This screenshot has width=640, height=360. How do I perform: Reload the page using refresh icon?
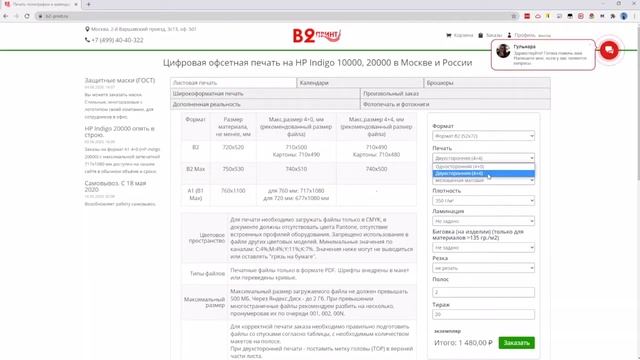click(x=27, y=16)
